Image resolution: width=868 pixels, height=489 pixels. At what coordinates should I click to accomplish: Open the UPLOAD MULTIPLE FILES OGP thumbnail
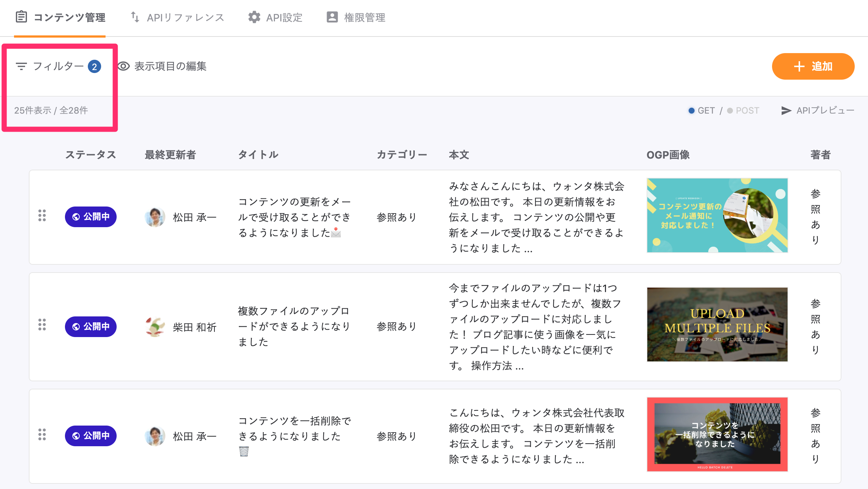pos(717,325)
